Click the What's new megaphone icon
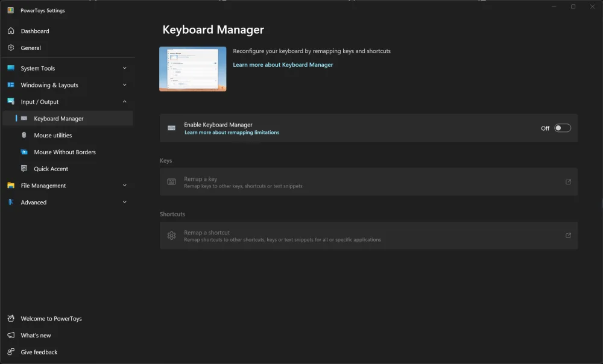This screenshot has width=603, height=364. [x=11, y=335]
